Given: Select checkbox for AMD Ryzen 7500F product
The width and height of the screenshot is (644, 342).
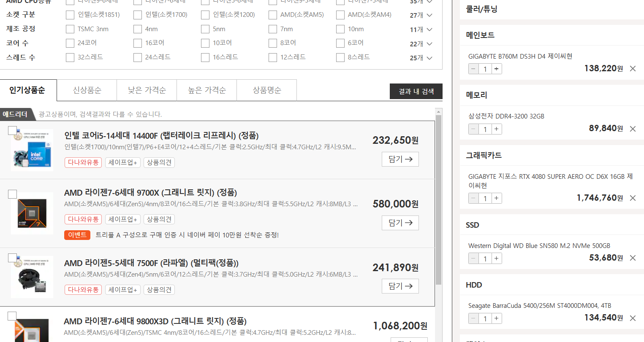Looking at the screenshot, I should pos(12,258).
